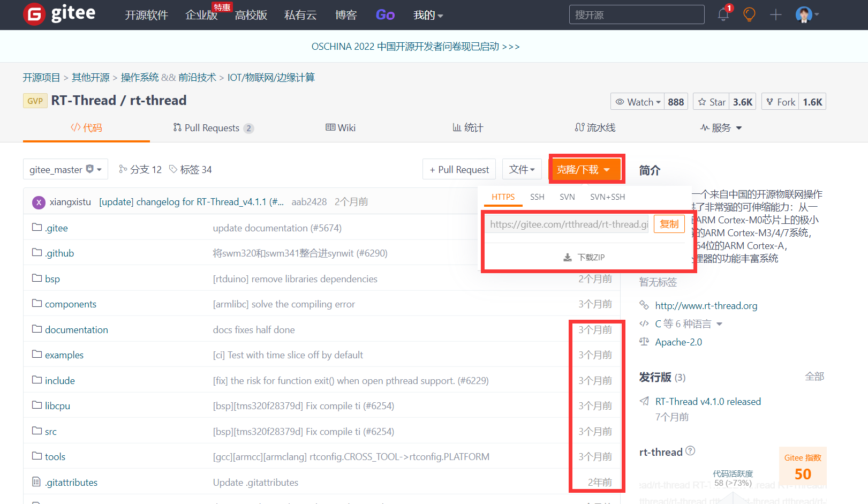
Task: Open src folder icon
Action: [37, 431]
